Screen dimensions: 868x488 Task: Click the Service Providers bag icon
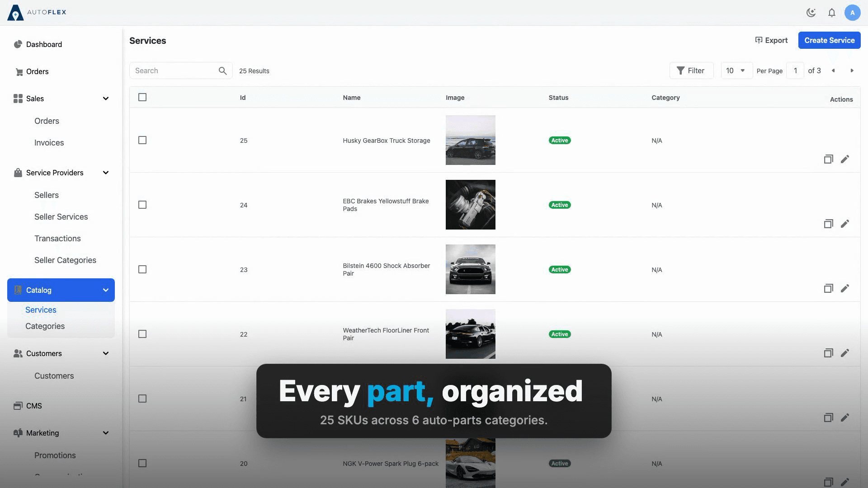click(x=18, y=173)
